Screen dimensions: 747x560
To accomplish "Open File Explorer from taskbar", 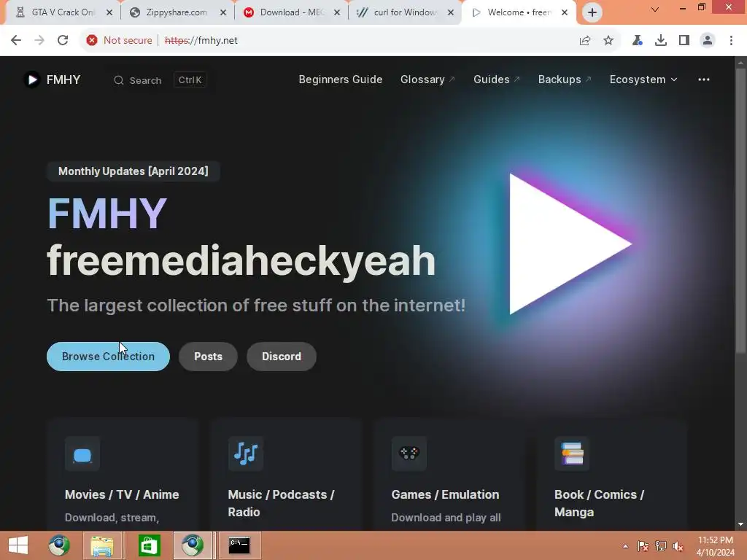I will click(102, 545).
